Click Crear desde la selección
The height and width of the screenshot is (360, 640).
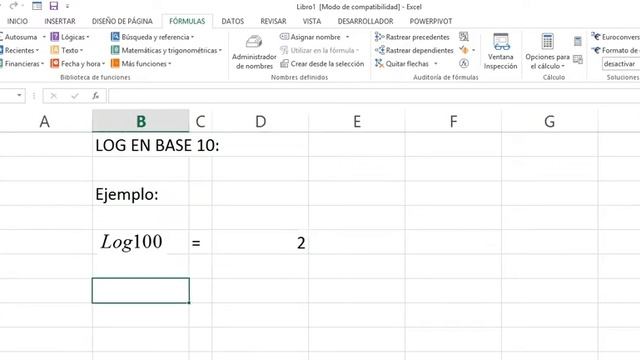[322, 64]
